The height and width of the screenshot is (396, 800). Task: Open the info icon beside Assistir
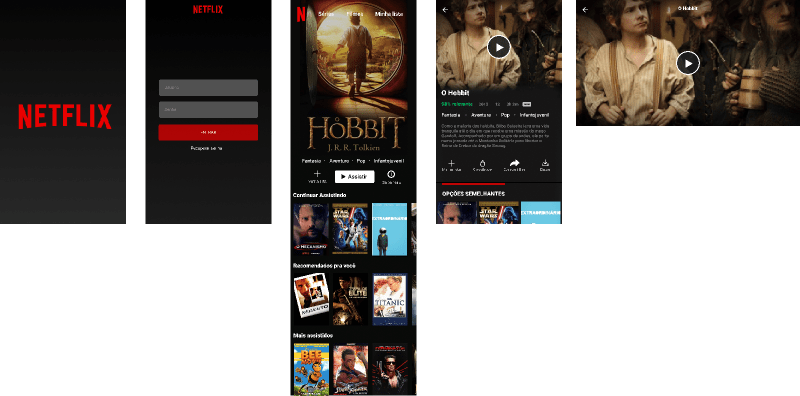[x=391, y=174]
